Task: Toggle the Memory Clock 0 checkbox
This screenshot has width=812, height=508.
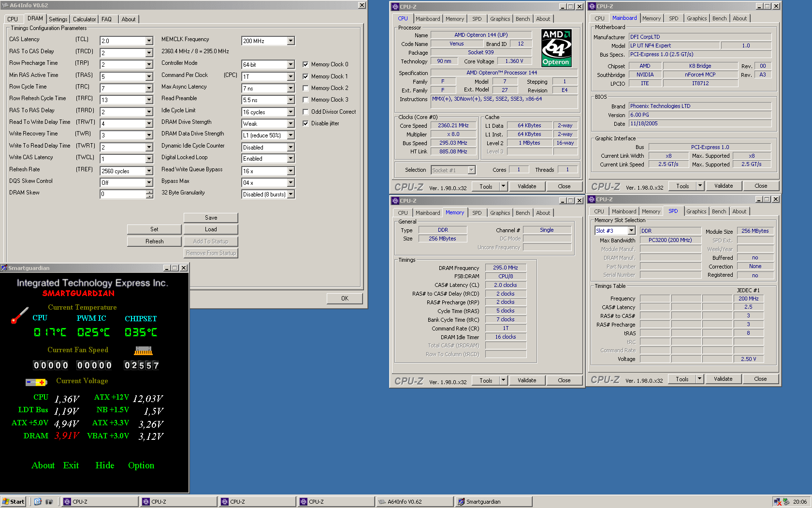Action: point(305,64)
